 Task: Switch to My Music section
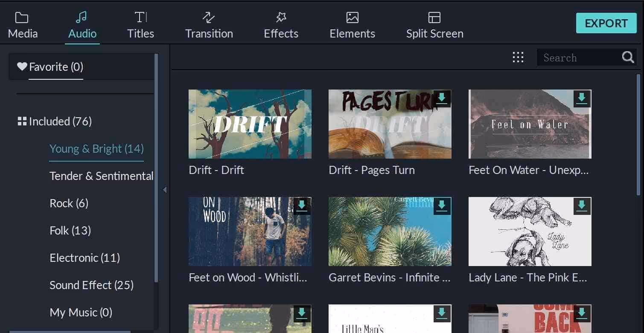pos(80,313)
